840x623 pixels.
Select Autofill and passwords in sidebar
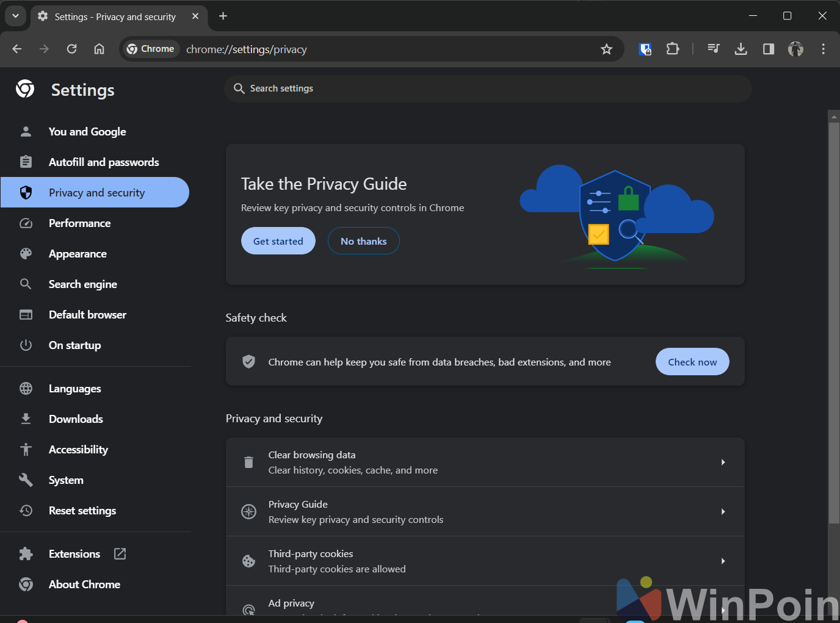pyautogui.click(x=104, y=162)
